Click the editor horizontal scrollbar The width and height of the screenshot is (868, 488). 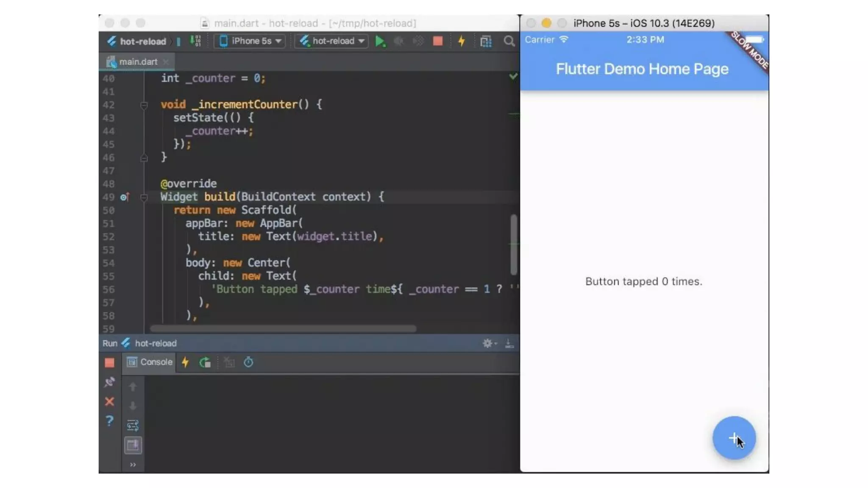pos(283,329)
